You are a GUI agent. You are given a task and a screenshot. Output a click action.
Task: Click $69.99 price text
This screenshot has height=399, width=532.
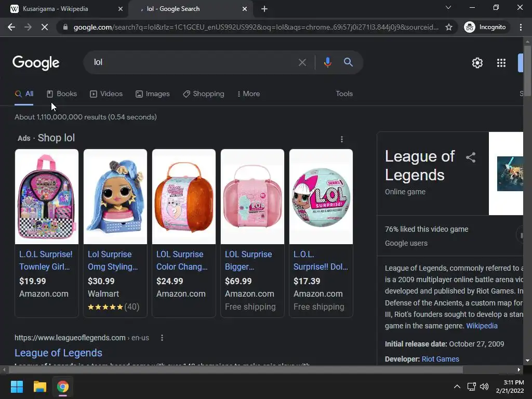(238, 281)
